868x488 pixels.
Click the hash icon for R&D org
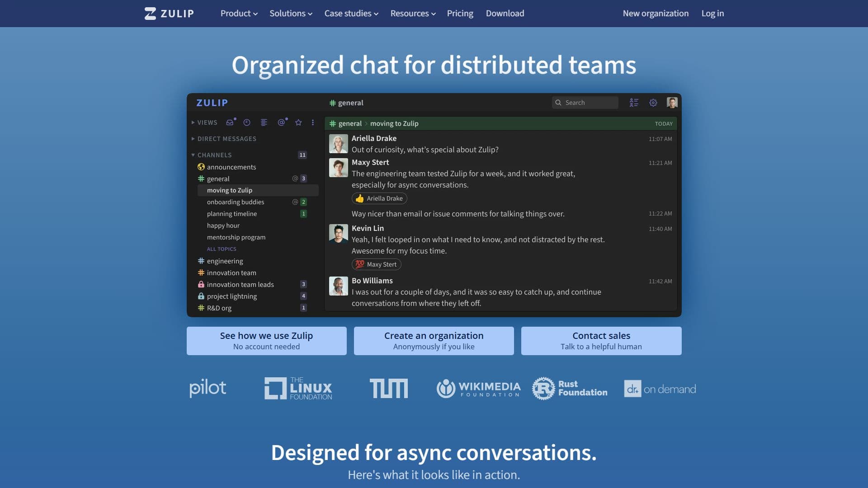(x=201, y=308)
